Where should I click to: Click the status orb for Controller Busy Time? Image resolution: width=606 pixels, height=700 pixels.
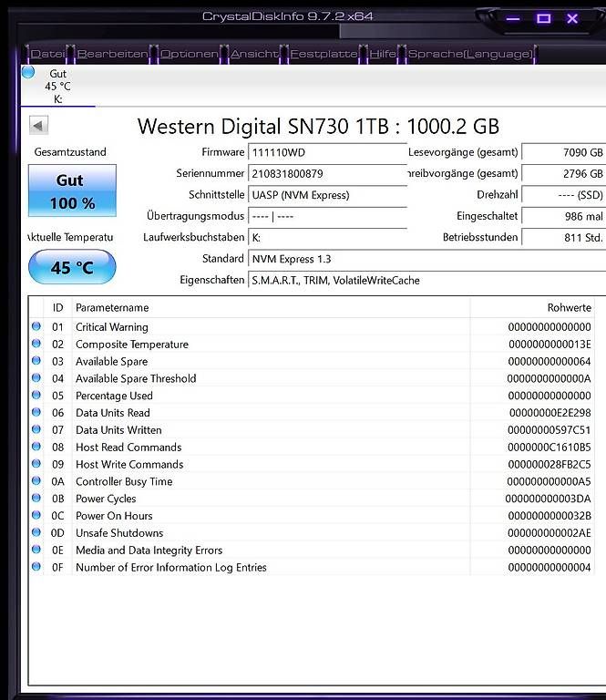tap(36, 481)
